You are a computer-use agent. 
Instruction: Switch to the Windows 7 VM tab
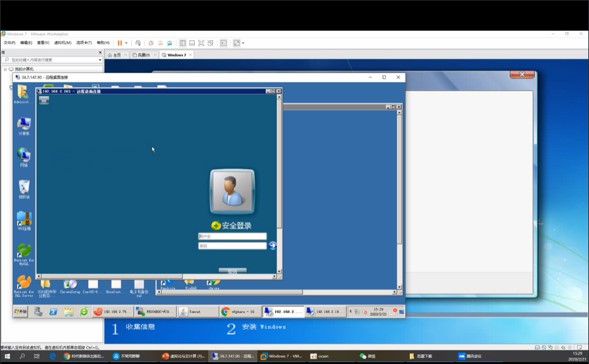pyautogui.click(x=177, y=55)
